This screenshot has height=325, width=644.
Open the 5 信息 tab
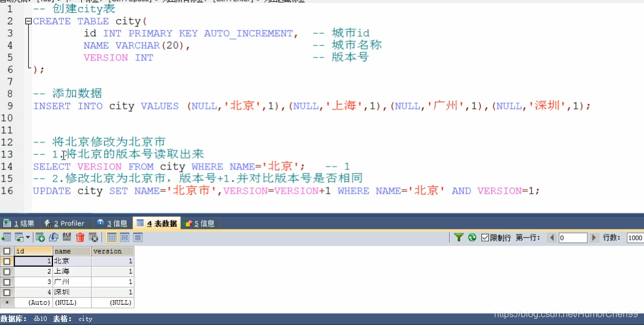coord(200,223)
